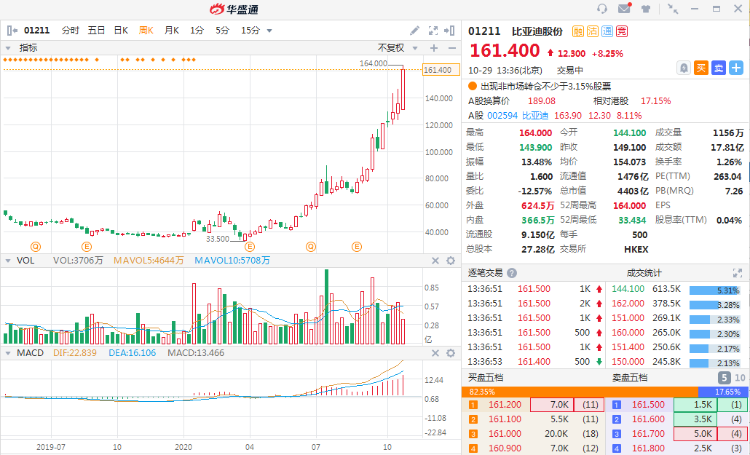The width and height of the screenshot is (750, 455).
Task: Click the orange buy (买) button
Action: [x=701, y=68]
